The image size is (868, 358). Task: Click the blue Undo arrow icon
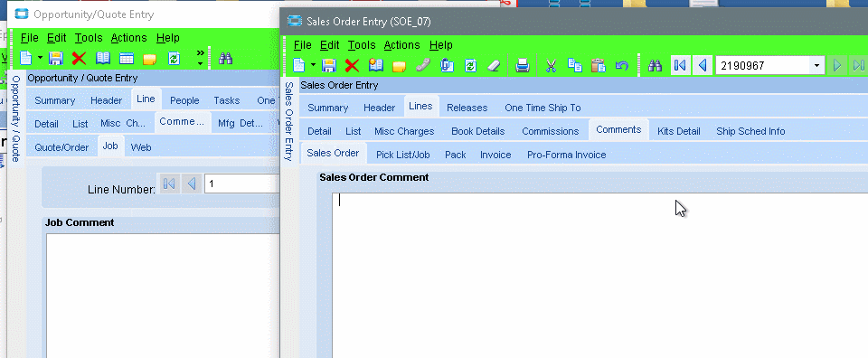point(622,65)
